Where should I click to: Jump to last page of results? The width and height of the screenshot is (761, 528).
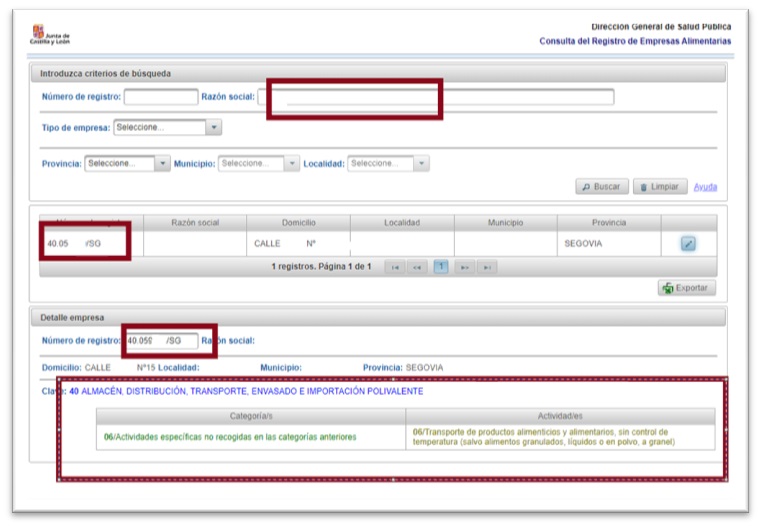[x=486, y=268]
